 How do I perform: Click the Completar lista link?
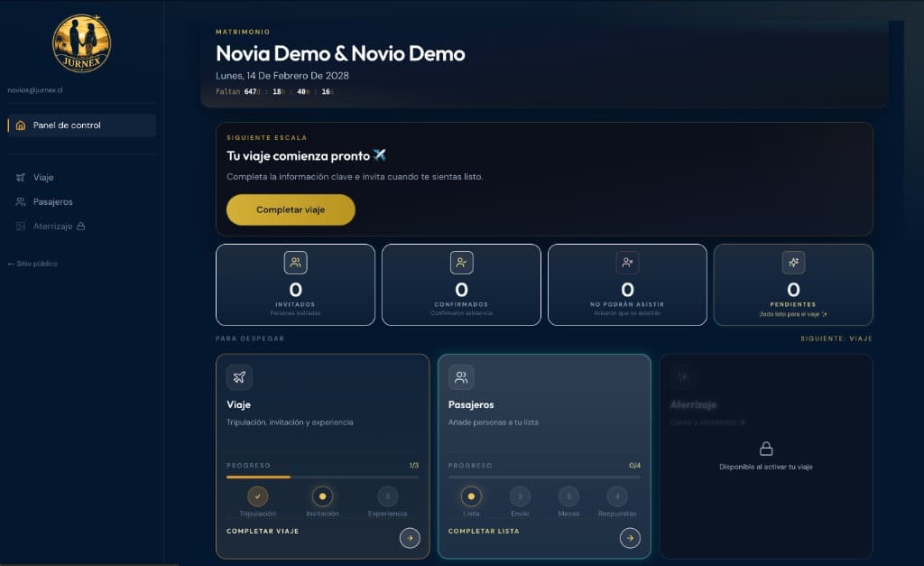(484, 531)
